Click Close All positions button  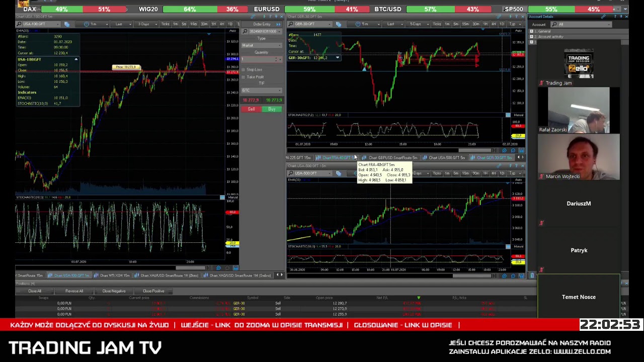[35, 291]
